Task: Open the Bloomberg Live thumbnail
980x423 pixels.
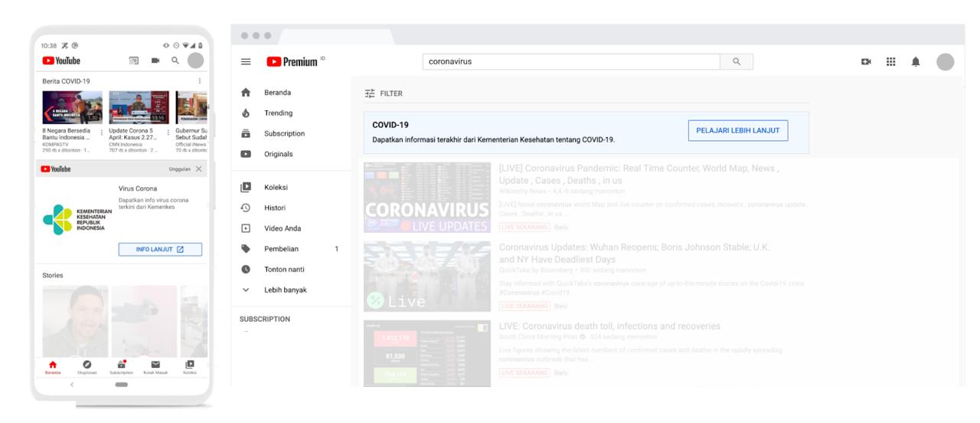Action: point(427,277)
